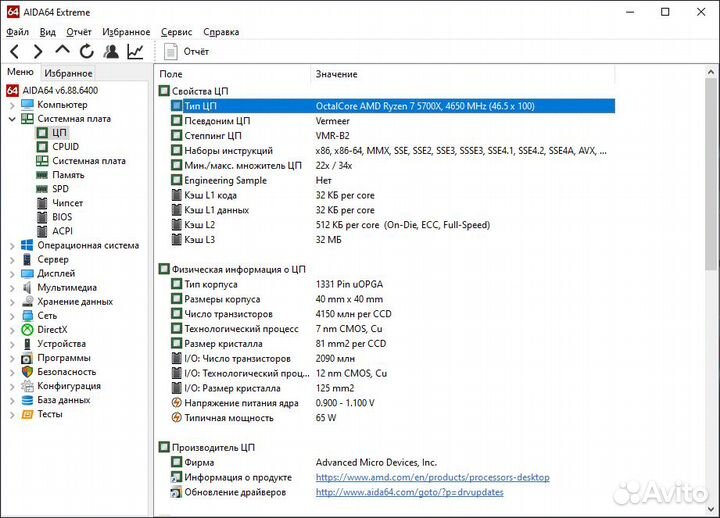720x518 pixels.
Task: Click the scrollbar up arrow
Action: pyautogui.click(x=711, y=72)
